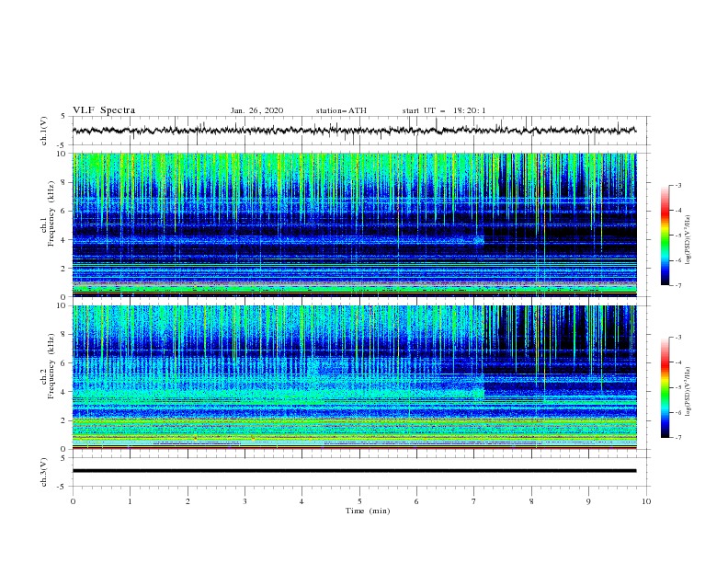728x563 pixels.
Task: Click tick label "7" on the time axis
Action: pyautogui.click(x=474, y=501)
